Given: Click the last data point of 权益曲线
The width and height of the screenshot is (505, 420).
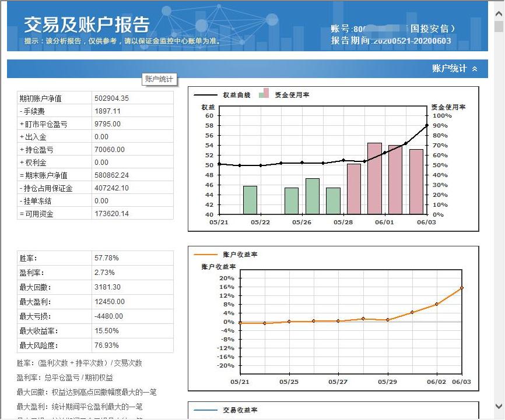Looking at the screenshot, I should click(426, 125).
